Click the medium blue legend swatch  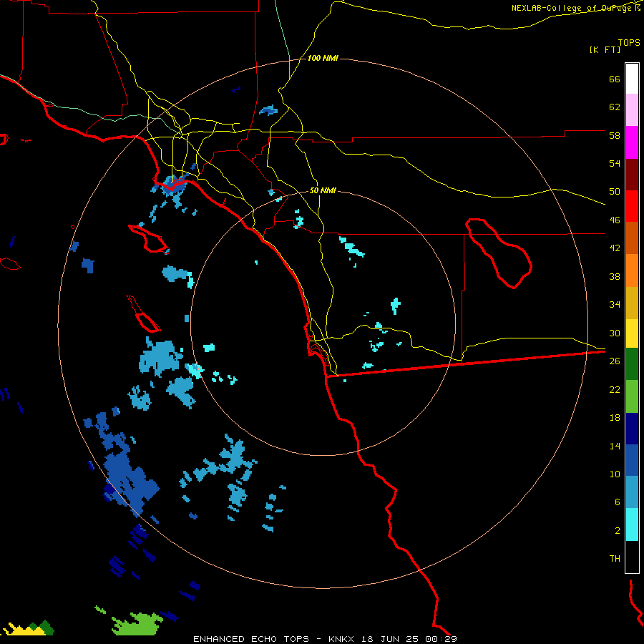632,460
